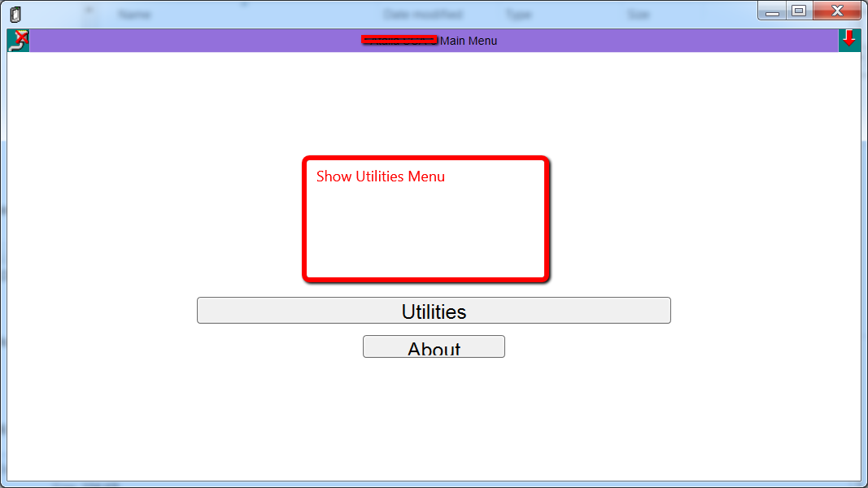This screenshot has height=488, width=868.
Task: Click the purple header bar left of the title
Action: tap(194, 41)
